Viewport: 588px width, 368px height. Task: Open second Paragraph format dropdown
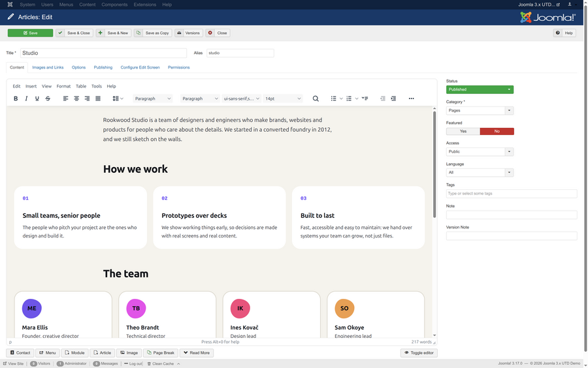pyautogui.click(x=200, y=99)
